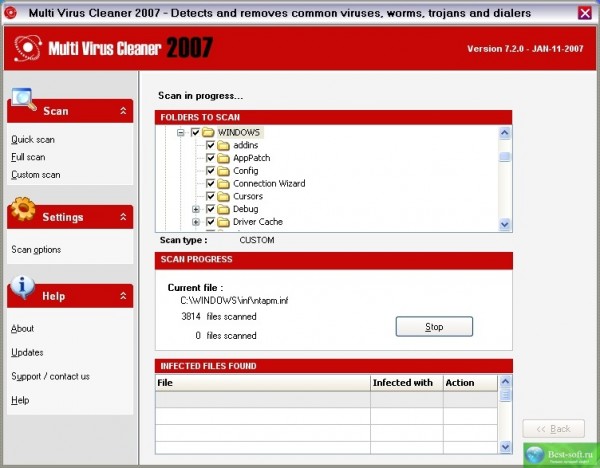Click the Cursors folder icon
The width and height of the screenshot is (600, 468).
[x=223, y=196]
